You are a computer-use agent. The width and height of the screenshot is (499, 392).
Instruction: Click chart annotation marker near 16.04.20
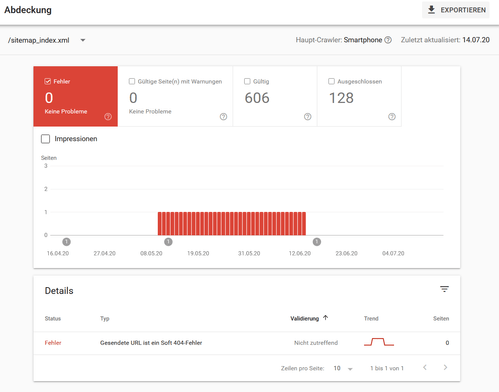coord(66,242)
